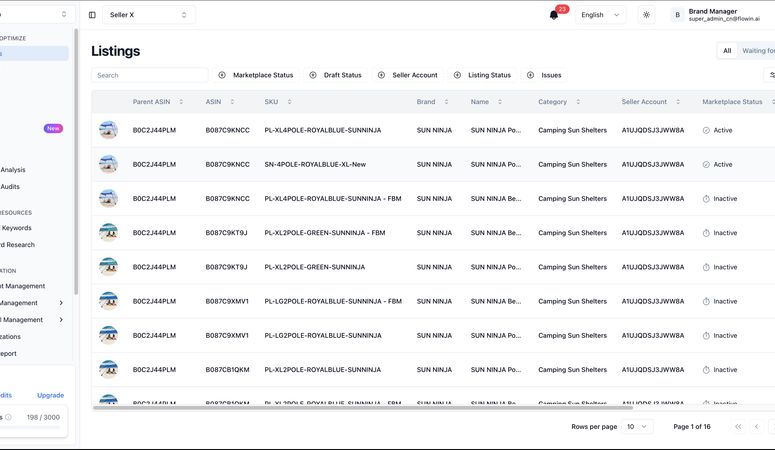
Task: Open rows per page dropdown
Action: click(x=637, y=426)
